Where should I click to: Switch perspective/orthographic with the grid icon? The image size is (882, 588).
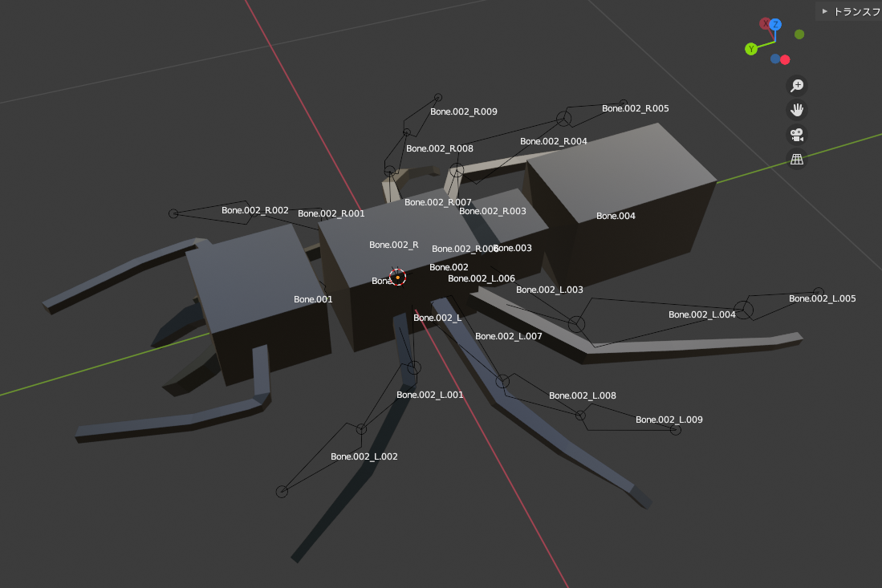pyautogui.click(x=796, y=159)
